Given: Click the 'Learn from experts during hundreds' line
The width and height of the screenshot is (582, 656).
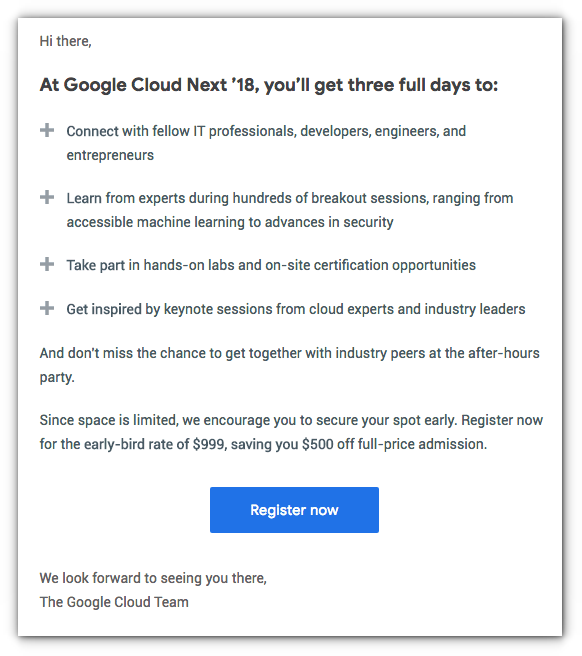Looking at the screenshot, I should (x=290, y=198).
